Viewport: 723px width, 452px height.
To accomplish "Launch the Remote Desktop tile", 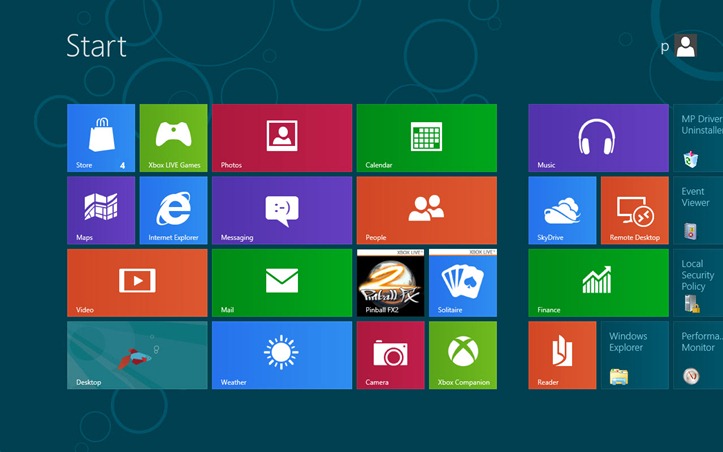I will tap(634, 210).
